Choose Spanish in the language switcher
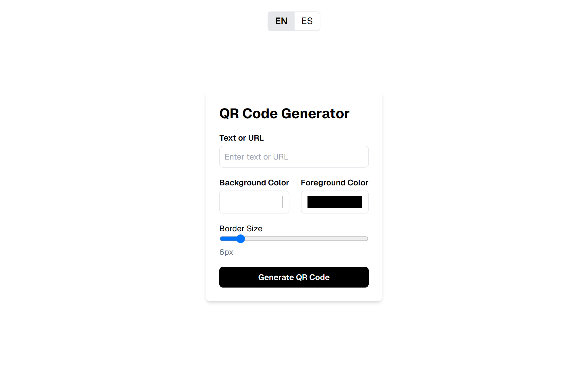Image resolution: width=588 pixels, height=392 pixels. pyautogui.click(x=307, y=21)
